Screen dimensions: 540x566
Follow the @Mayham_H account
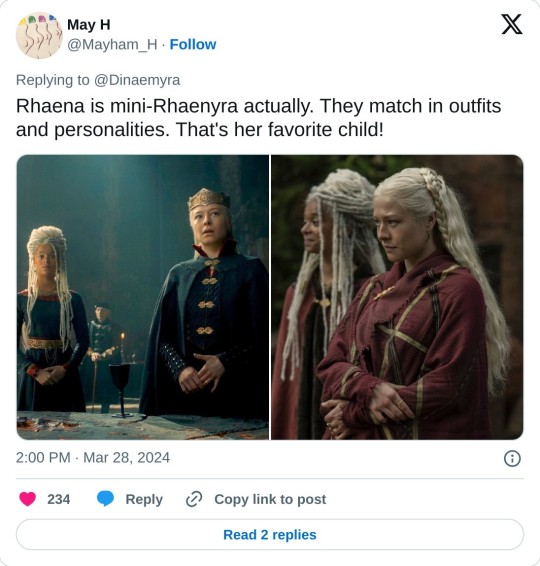point(193,44)
